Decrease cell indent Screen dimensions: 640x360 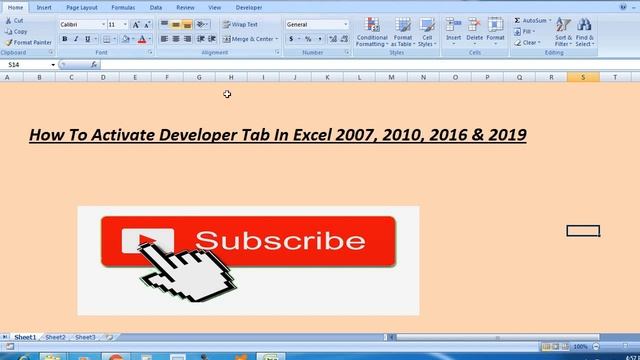(200, 39)
